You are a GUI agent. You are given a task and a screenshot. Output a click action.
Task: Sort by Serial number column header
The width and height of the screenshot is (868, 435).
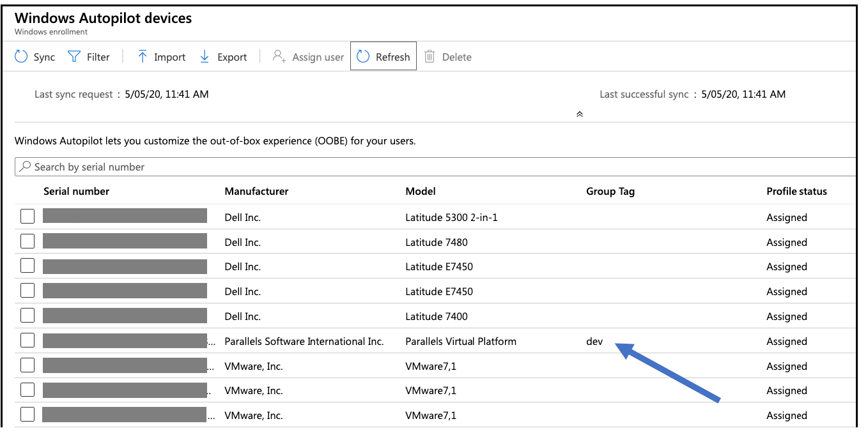pos(76,191)
